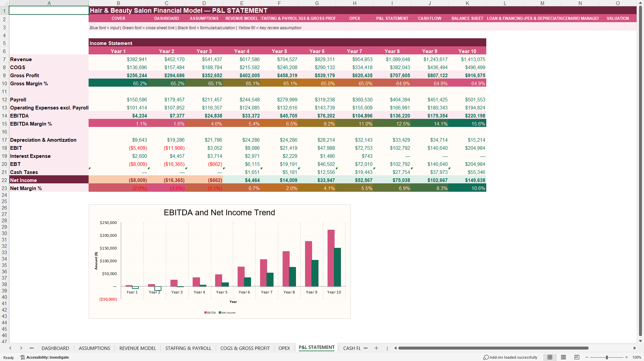The height and width of the screenshot is (361, 644).
Task: Select Year 1 Gross Margin 65.2%
Action: pos(118,84)
